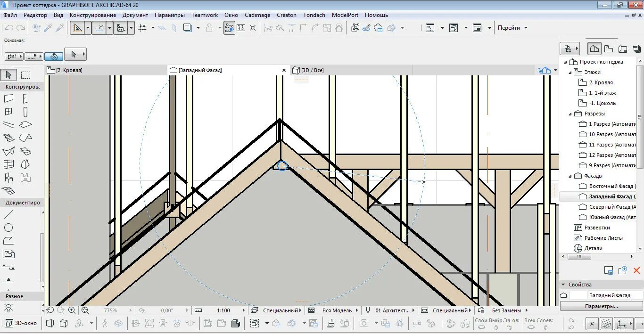Select the Door tool
The image size is (644, 334).
25,98
